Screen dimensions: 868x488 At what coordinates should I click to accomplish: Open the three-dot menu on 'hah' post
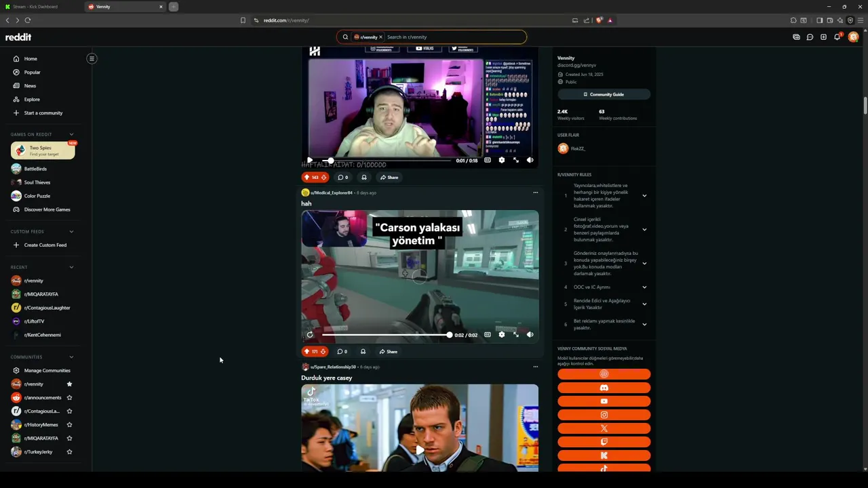[535, 192]
